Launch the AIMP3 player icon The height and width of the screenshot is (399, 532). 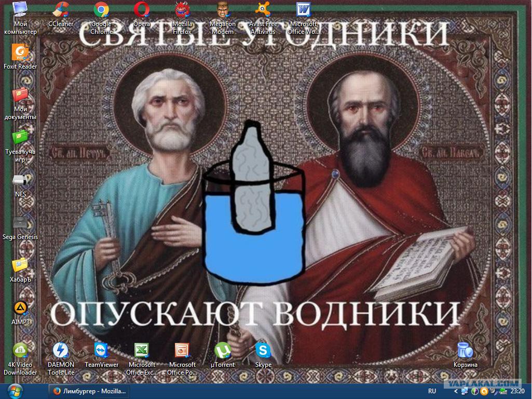click(x=20, y=312)
